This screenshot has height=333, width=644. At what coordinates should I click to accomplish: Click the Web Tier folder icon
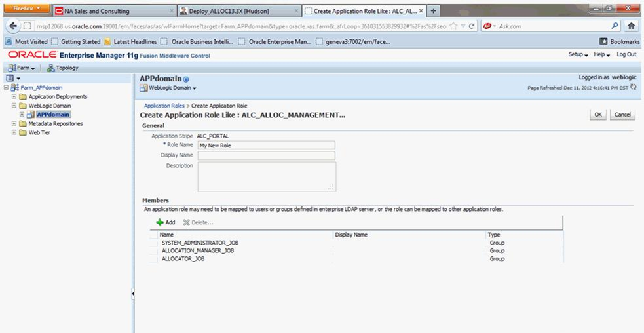pos(22,133)
